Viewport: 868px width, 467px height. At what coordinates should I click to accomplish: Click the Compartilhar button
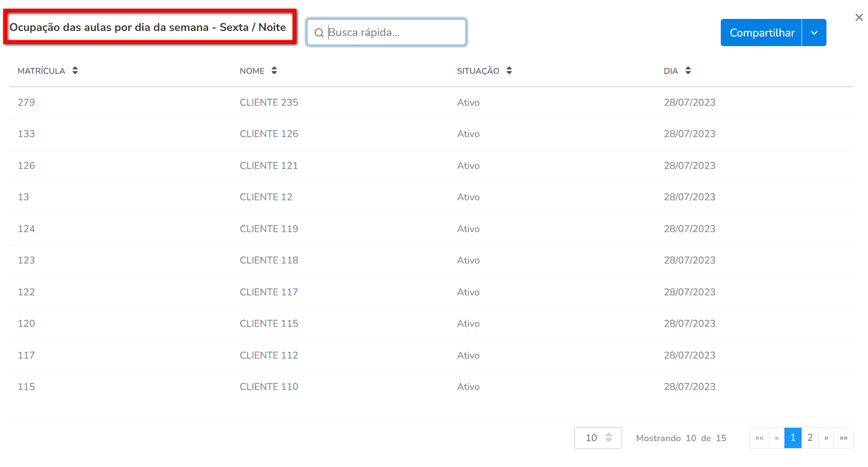point(761,33)
